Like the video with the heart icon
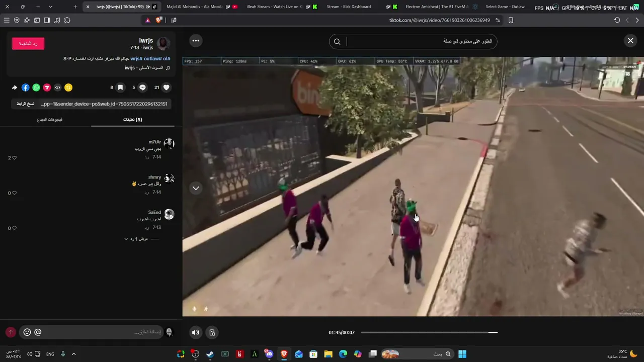 tap(167, 87)
